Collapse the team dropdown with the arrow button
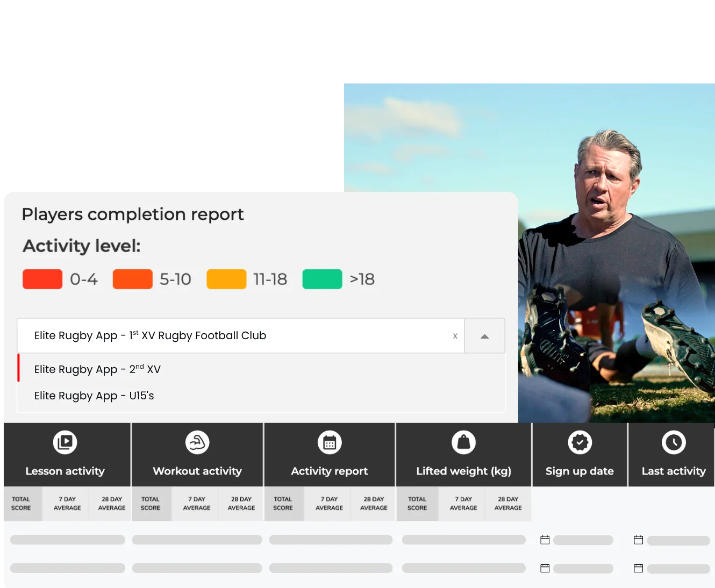The image size is (715, 588). [484, 336]
